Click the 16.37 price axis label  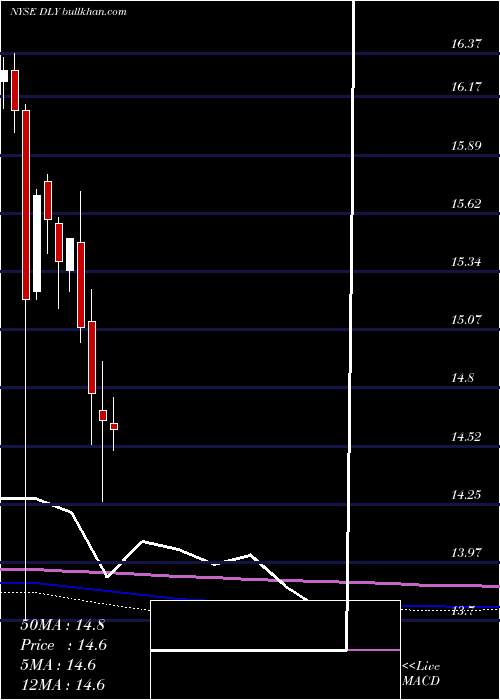point(466,44)
